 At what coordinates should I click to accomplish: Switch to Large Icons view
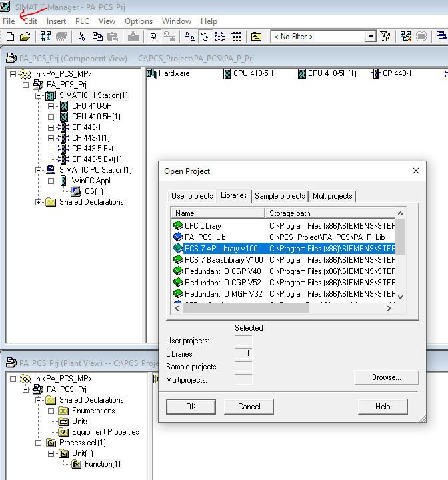(190, 37)
